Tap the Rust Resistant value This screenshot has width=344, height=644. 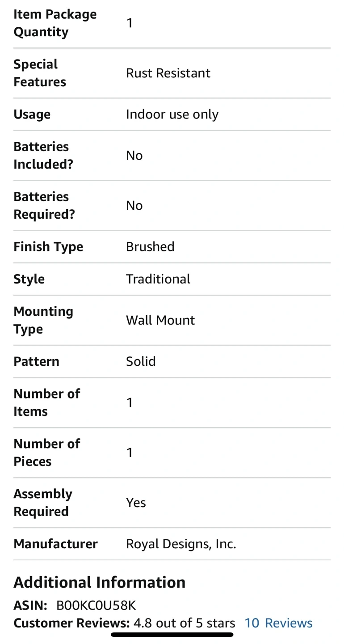point(168,73)
